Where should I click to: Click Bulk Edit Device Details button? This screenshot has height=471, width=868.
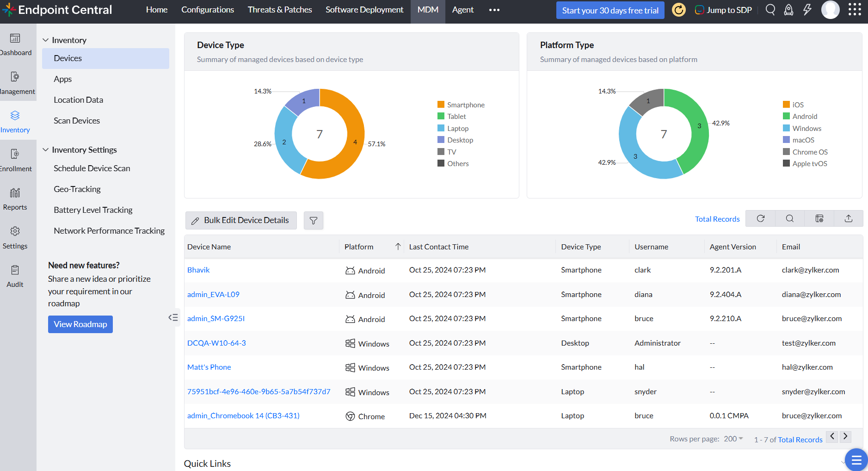click(241, 220)
